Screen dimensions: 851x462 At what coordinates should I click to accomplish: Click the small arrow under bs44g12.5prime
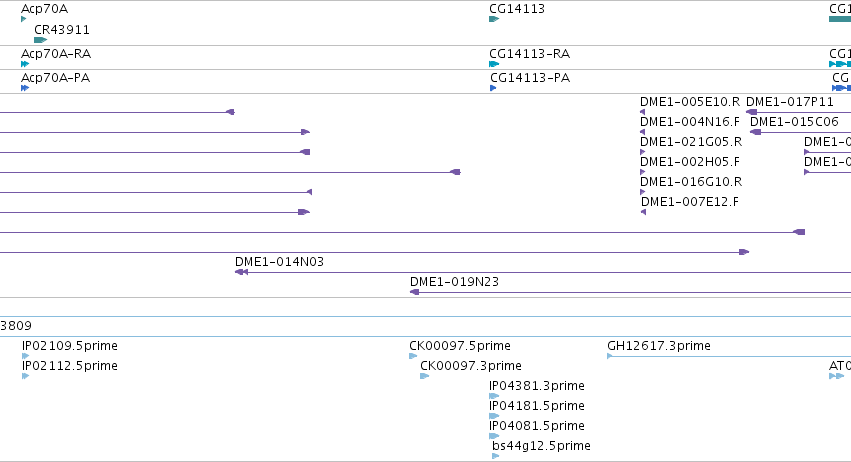[x=496, y=457]
